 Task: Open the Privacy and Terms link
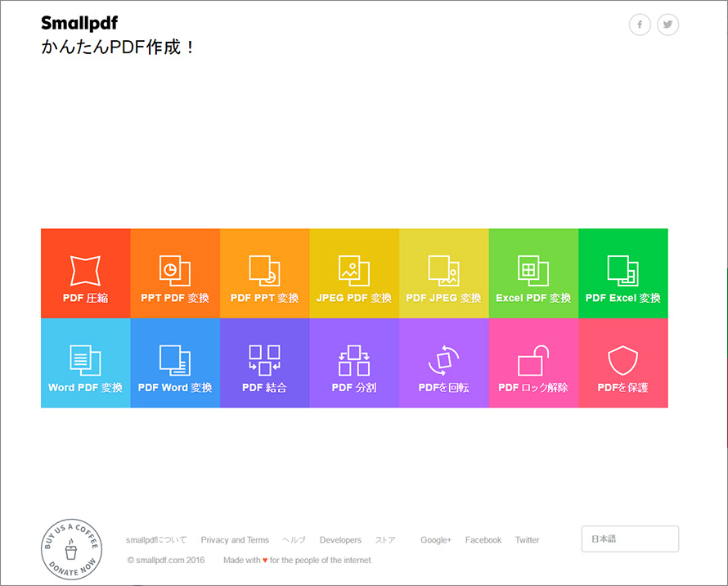pyautogui.click(x=235, y=540)
